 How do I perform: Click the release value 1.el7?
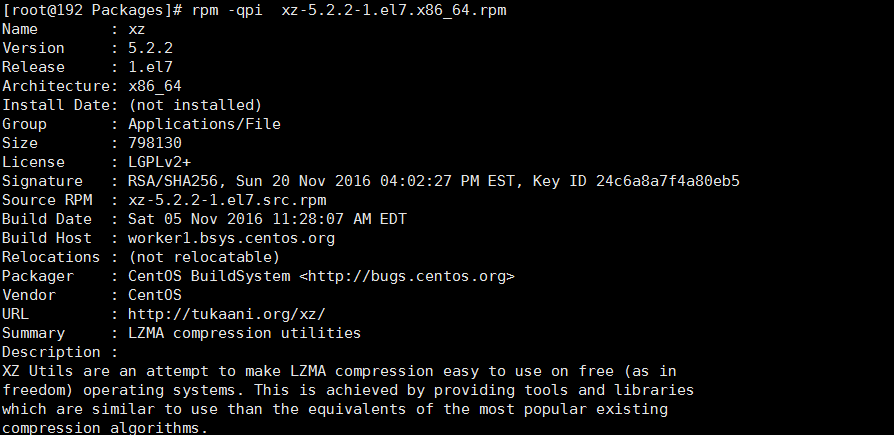pyautogui.click(x=151, y=67)
